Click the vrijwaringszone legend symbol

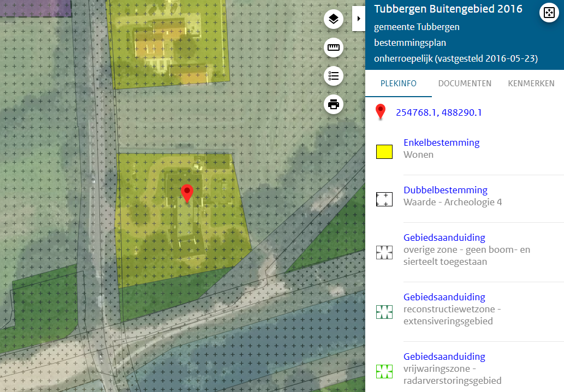(384, 371)
